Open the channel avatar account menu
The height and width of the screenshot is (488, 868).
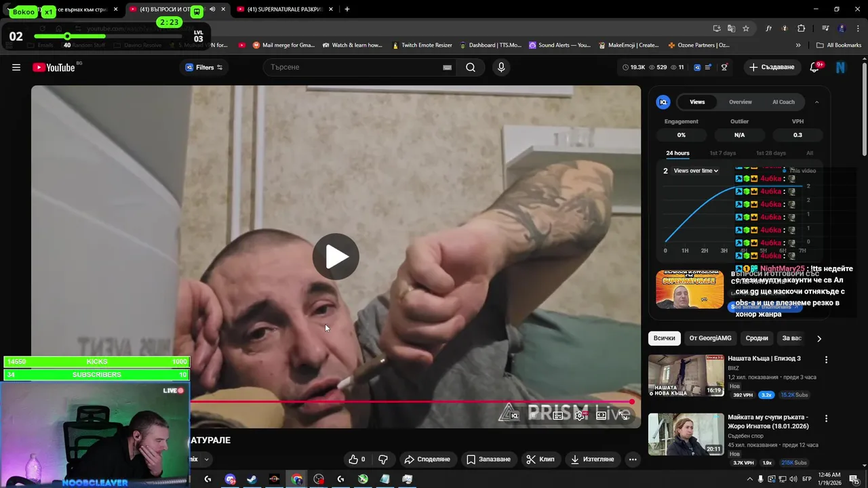point(841,67)
